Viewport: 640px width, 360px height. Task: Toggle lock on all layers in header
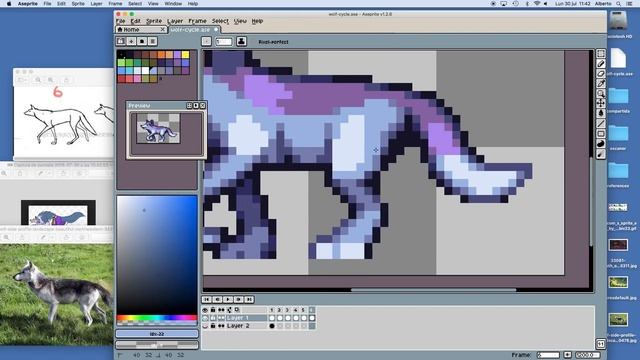(213, 310)
